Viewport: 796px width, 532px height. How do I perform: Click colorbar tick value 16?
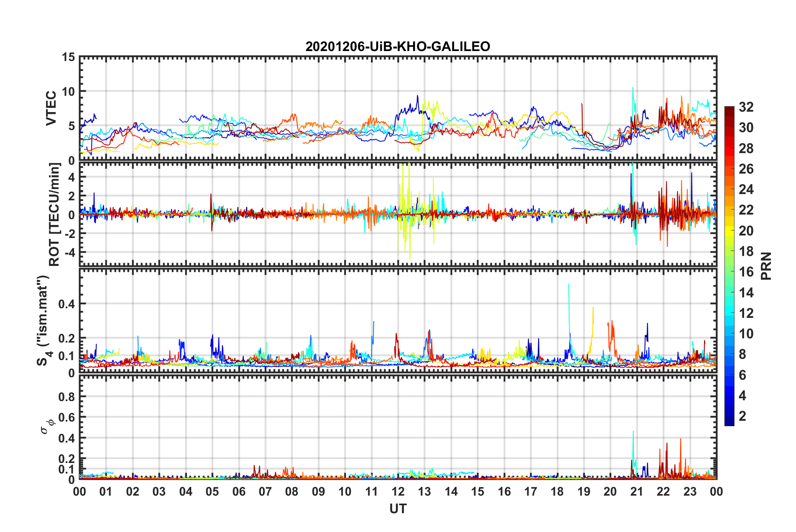(x=746, y=272)
